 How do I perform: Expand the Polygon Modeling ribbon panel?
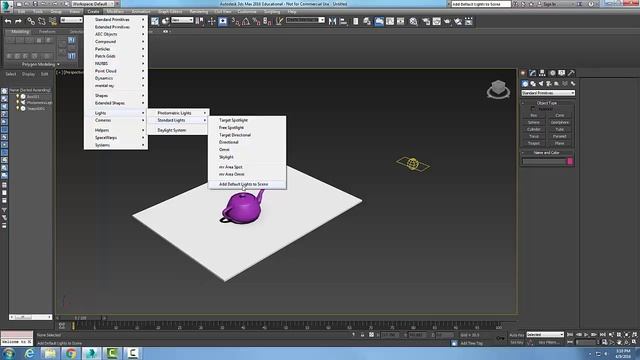coord(40,64)
